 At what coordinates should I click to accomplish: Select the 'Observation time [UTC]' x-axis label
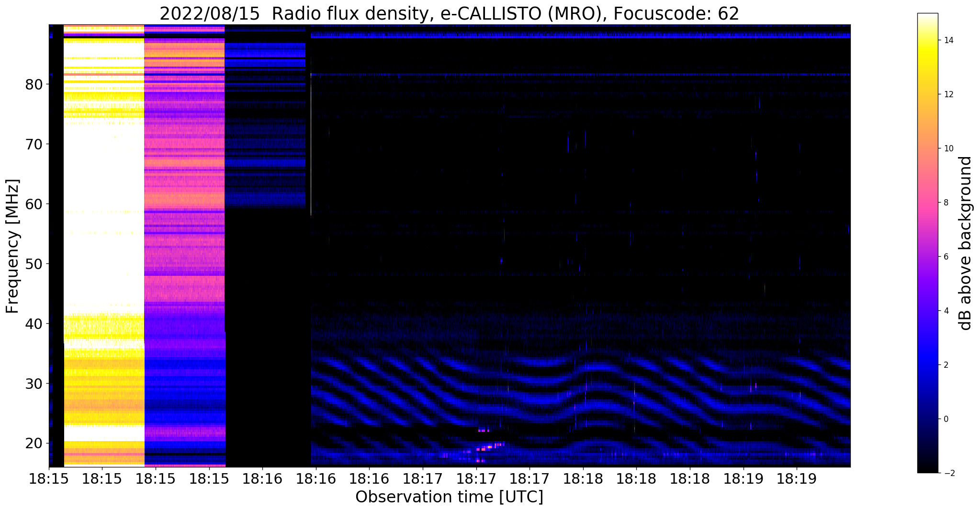tap(449, 497)
